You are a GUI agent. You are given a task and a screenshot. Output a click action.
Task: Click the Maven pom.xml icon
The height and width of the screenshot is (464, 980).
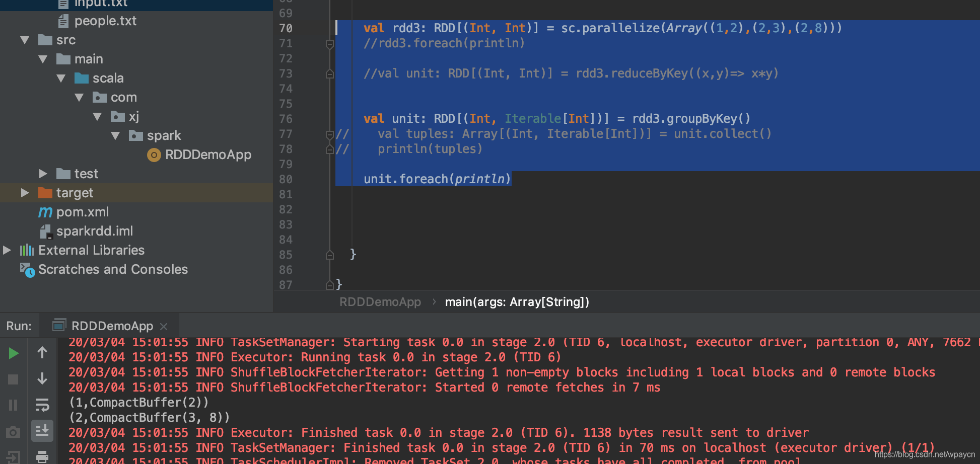point(45,212)
